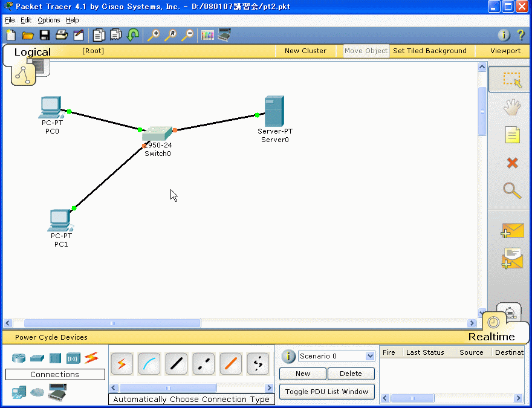Open the Options menu
The width and height of the screenshot is (532, 408).
49,20
